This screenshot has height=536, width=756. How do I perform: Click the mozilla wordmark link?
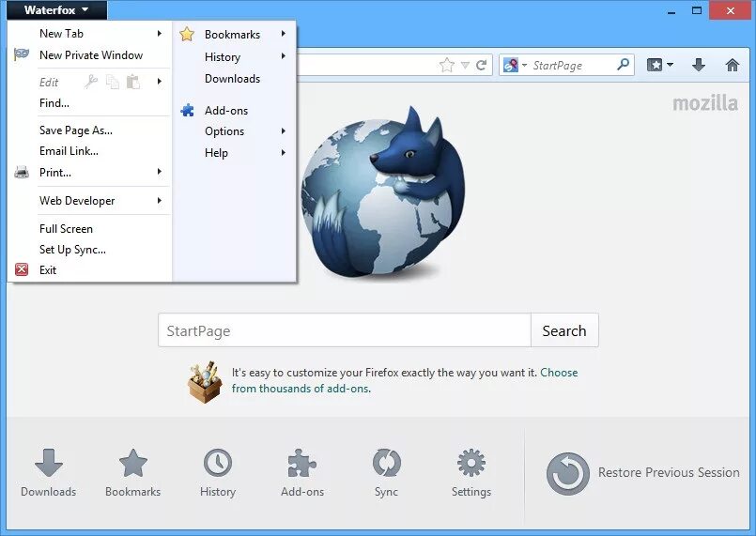(x=705, y=103)
